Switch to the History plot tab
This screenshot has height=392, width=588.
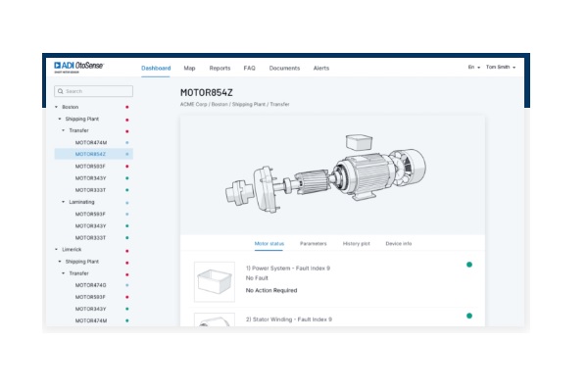click(x=356, y=243)
